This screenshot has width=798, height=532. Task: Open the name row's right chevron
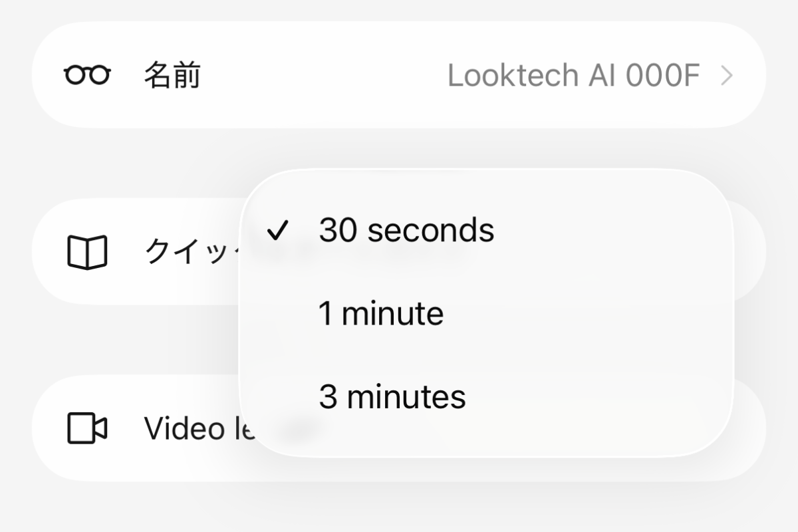pos(727,76)
